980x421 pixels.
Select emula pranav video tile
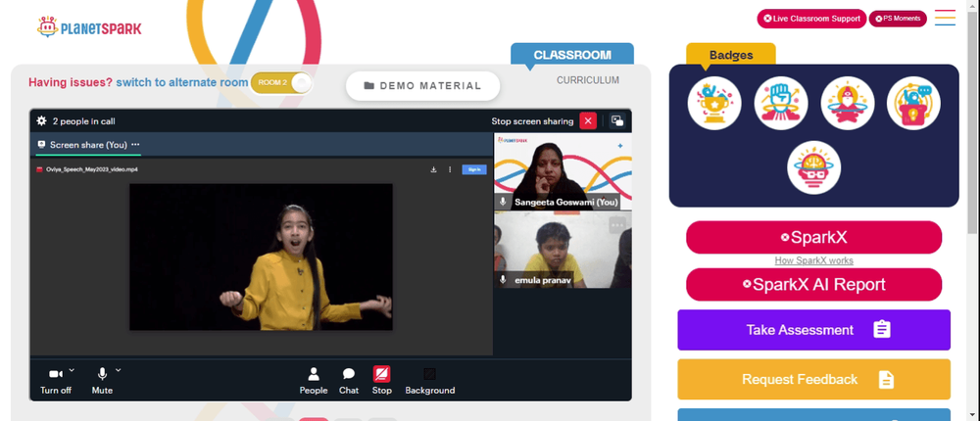pyautogui.click(x=563, y=250)
